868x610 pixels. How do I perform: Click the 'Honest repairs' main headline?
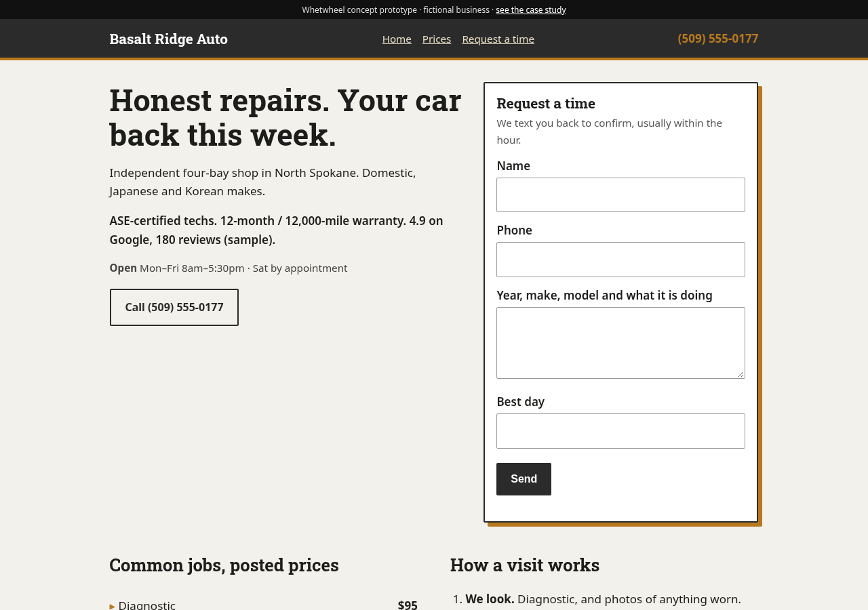pyautogui.click(x=285, y=117)
